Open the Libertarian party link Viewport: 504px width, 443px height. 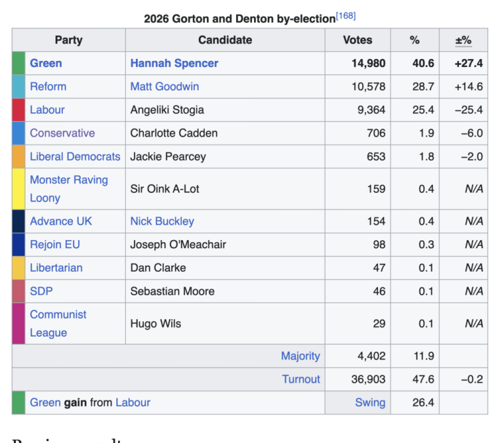(56, 268)
